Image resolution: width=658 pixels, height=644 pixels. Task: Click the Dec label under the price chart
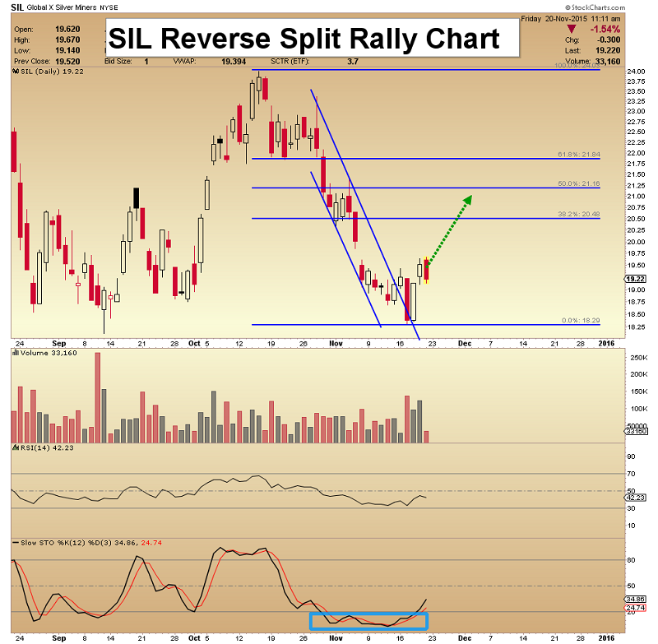pos(465,344)
